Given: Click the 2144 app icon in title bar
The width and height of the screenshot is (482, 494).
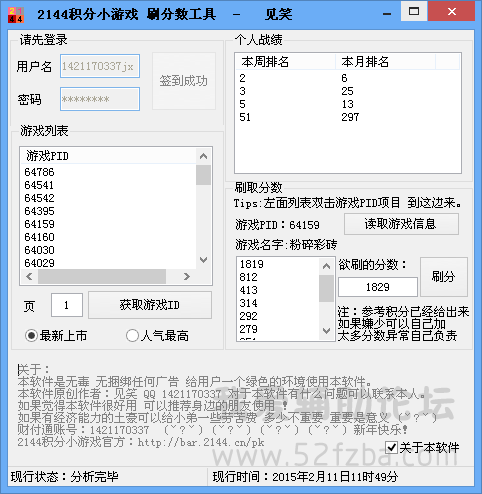Looking at the screenshot, I should coord(16,15).
